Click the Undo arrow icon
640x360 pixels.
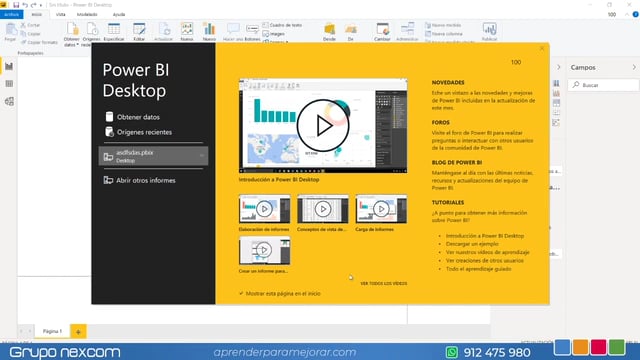point(25,5)
